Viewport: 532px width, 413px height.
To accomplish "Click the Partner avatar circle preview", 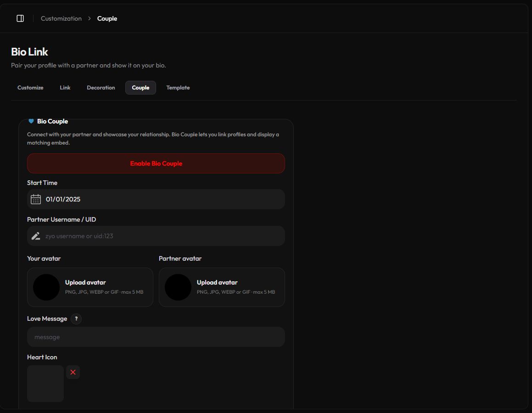I will (x=178, y=287).
